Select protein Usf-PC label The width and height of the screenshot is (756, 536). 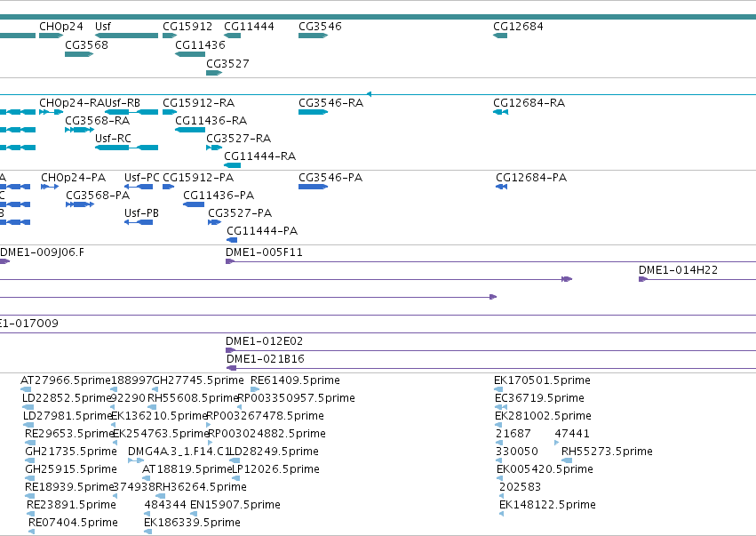pyautogui.click(x=142, y=178)
